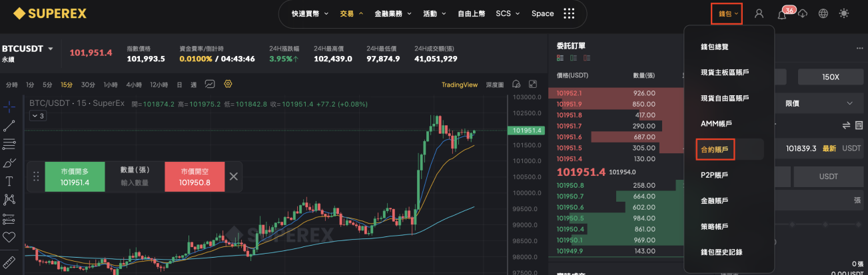This screenshot has height=275, width=868.
Task: Expand the SCS menu
Action: click(x=508, y=13)
